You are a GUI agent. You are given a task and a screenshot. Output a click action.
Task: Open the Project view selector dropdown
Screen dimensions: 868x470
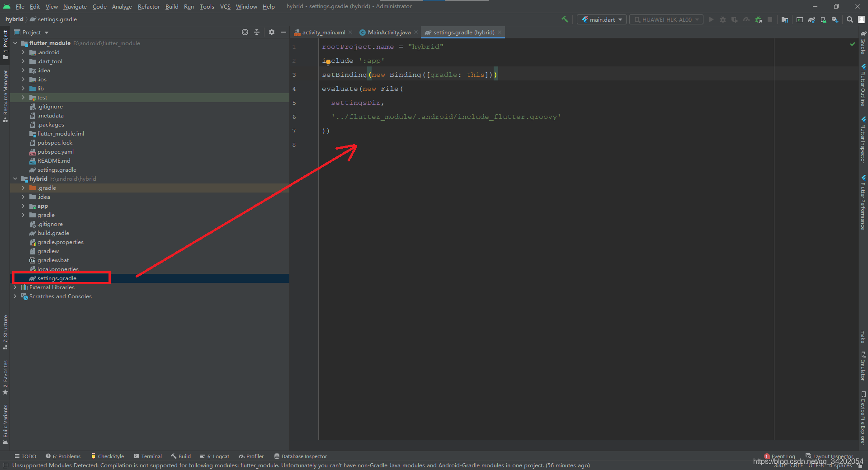tap(31, 32)
